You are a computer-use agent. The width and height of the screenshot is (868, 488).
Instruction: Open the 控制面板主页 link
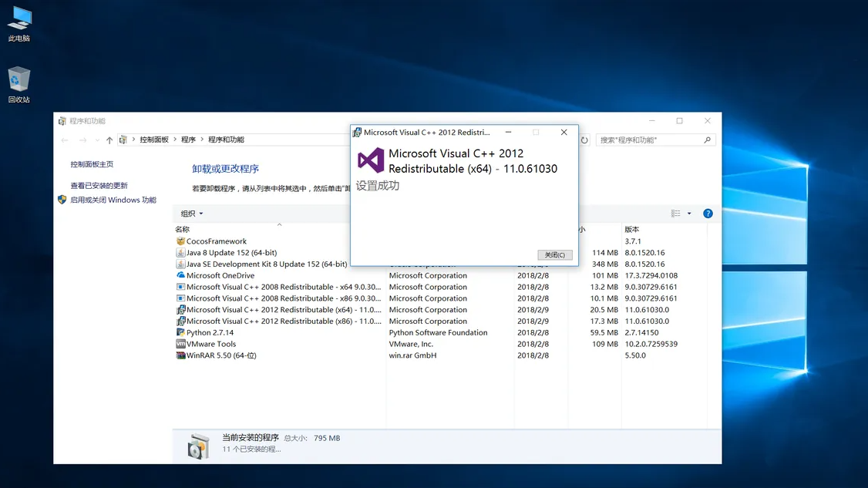coord(92,164)
